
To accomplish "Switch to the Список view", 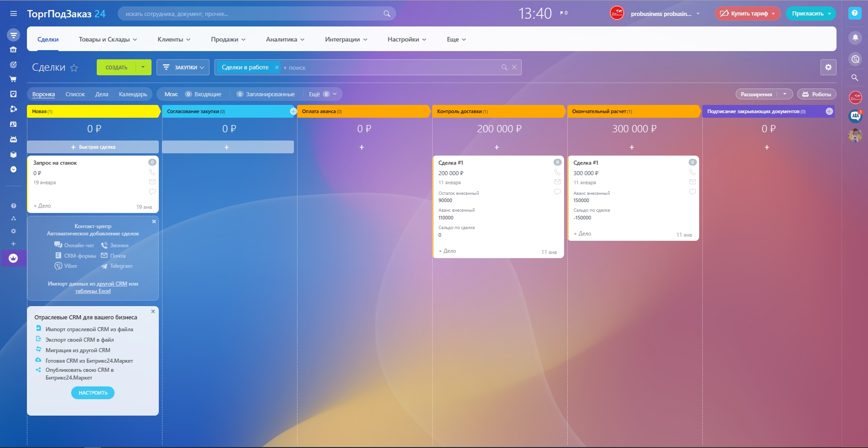I will tap(75, 94).
